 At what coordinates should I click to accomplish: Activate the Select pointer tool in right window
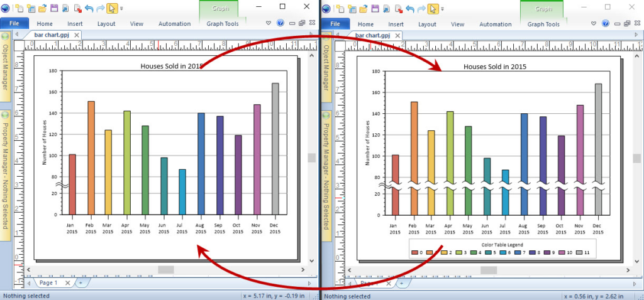[433, 9]
